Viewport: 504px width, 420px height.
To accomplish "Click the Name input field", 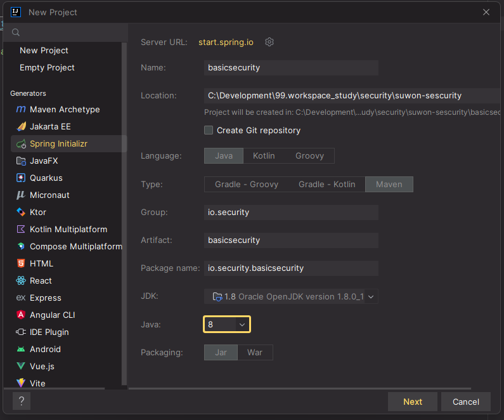I will click(x=291, y=68).
